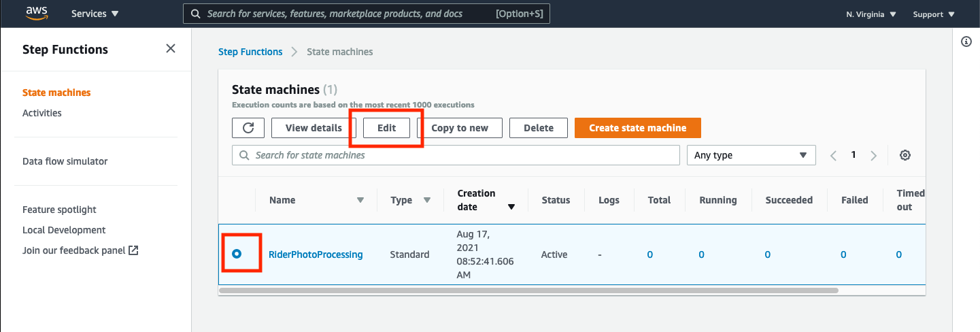Open the Any type filter dropdown
Viewport: 980px width, 332px height.
click(x=751, y=155)
